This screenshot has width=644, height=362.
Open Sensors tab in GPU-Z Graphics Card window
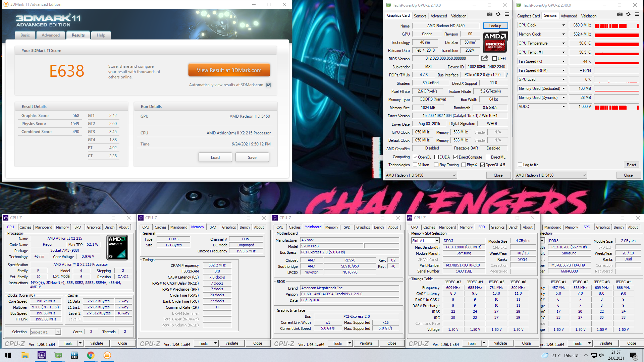420,16
